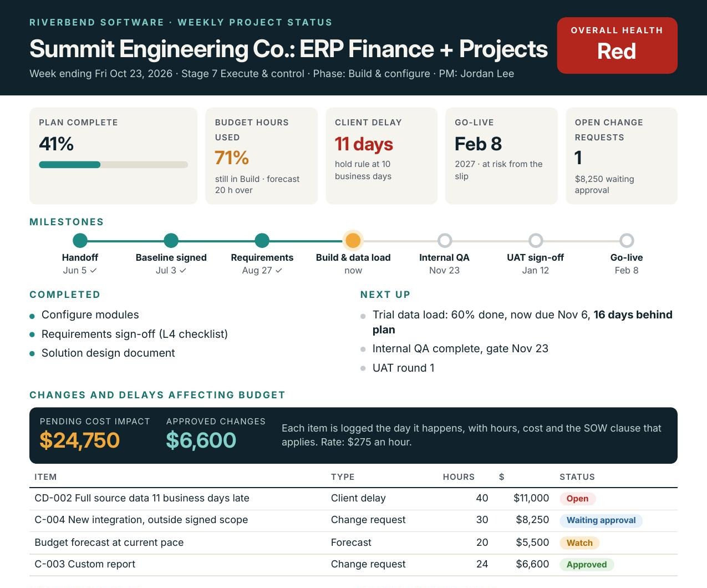The height and width of the screenshot is (588, 707).
Task: Click the 24 hours cell
Action: tap(482, 564)
